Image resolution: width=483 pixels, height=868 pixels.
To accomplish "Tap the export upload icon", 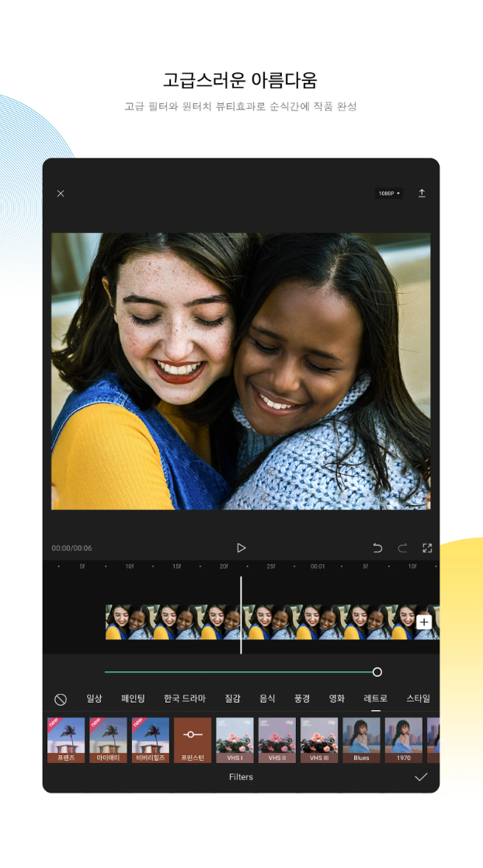I will click(422, 193).
